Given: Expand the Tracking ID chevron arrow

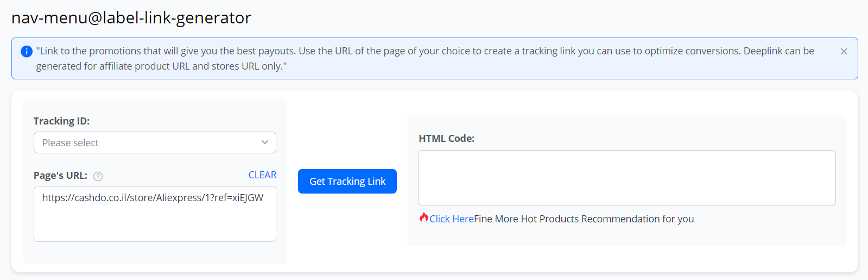Looking at the screenshot, I should tap(265, 142).
